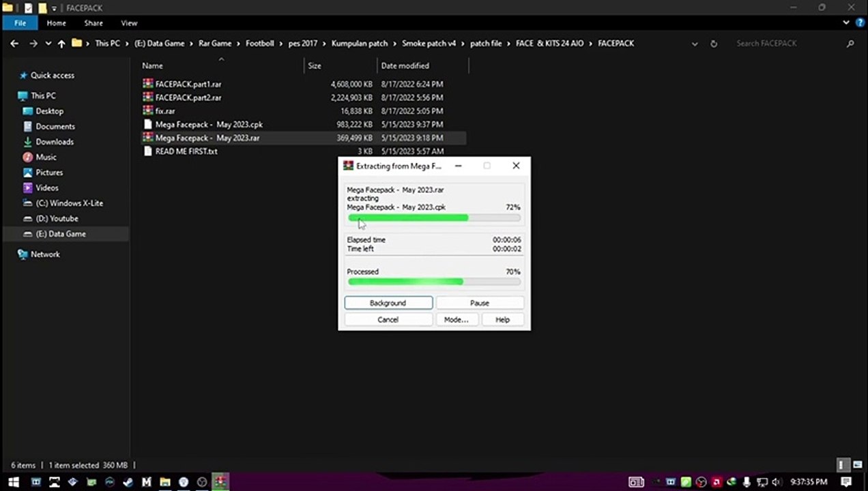Open the Windows Start menu
The height and width of the screenshot is (491, 868).
pyautogui.click(x=13, y=482)
